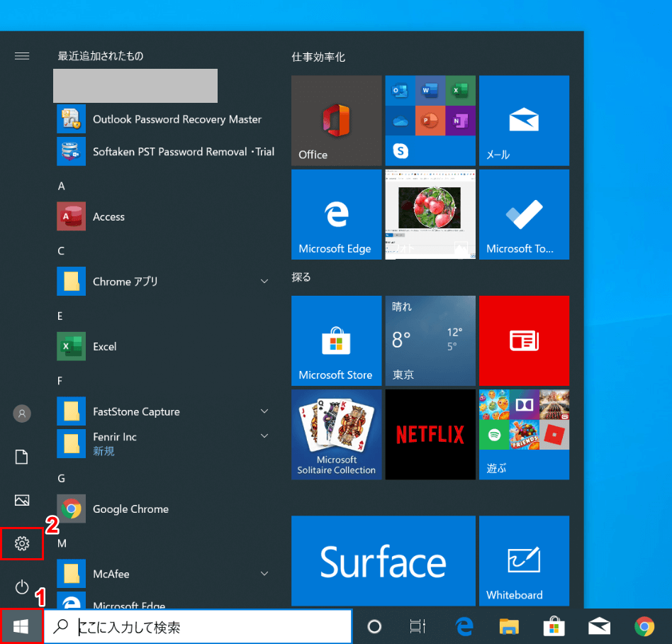Click the letter G section header
This screenshot has height=644, width=672.
61,479
